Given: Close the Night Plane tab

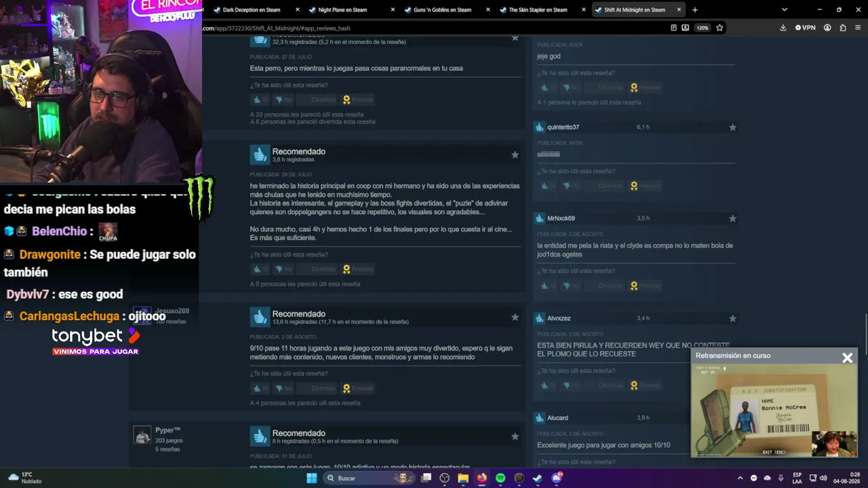Looking at the screenshot, I should (393, 9).
